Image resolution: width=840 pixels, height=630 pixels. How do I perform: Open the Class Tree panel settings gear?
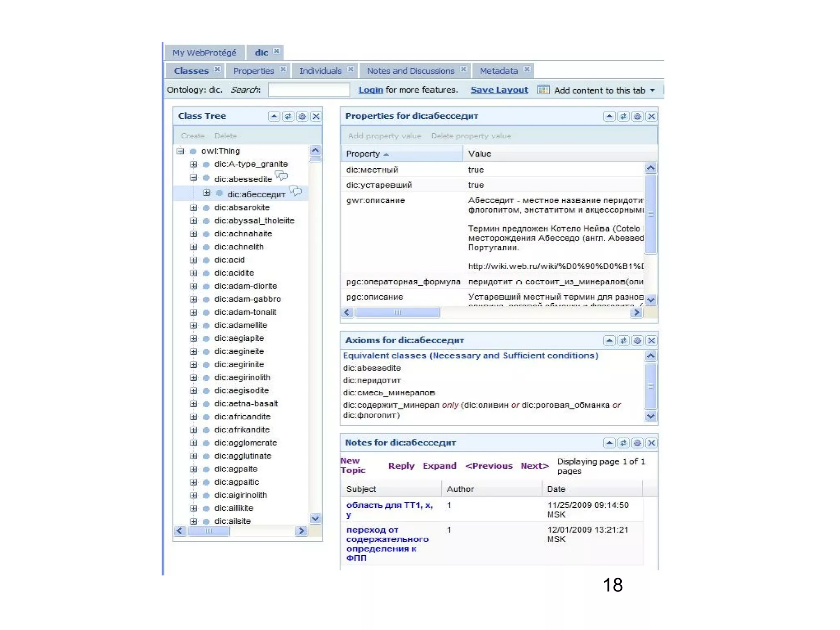[302, 116]
